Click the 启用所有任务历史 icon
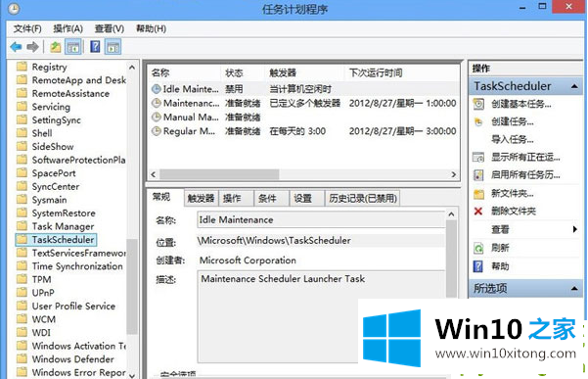 point(478,175)
